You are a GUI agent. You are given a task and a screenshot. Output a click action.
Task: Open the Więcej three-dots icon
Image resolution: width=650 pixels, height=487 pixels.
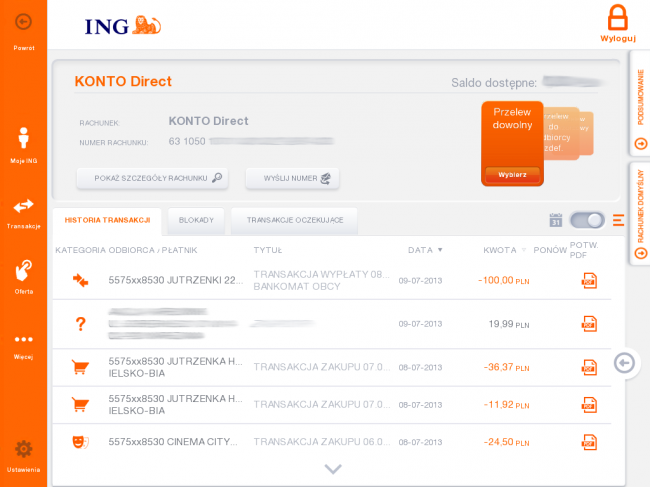pos(24,339)
